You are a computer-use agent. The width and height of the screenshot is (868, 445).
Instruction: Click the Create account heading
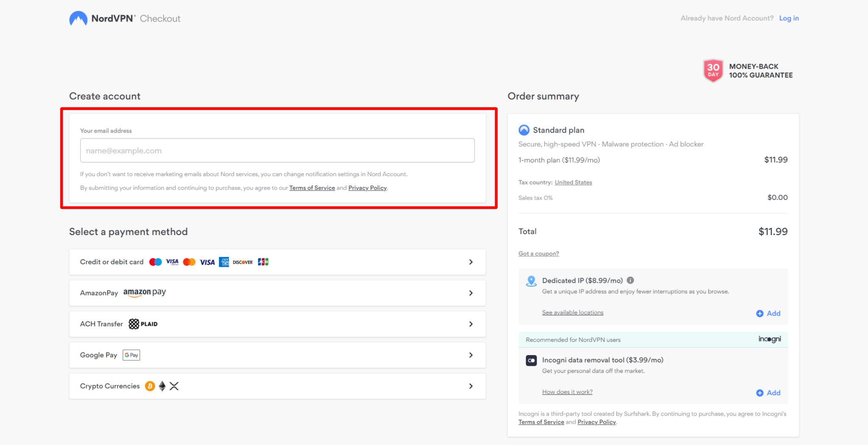[105, 96]
